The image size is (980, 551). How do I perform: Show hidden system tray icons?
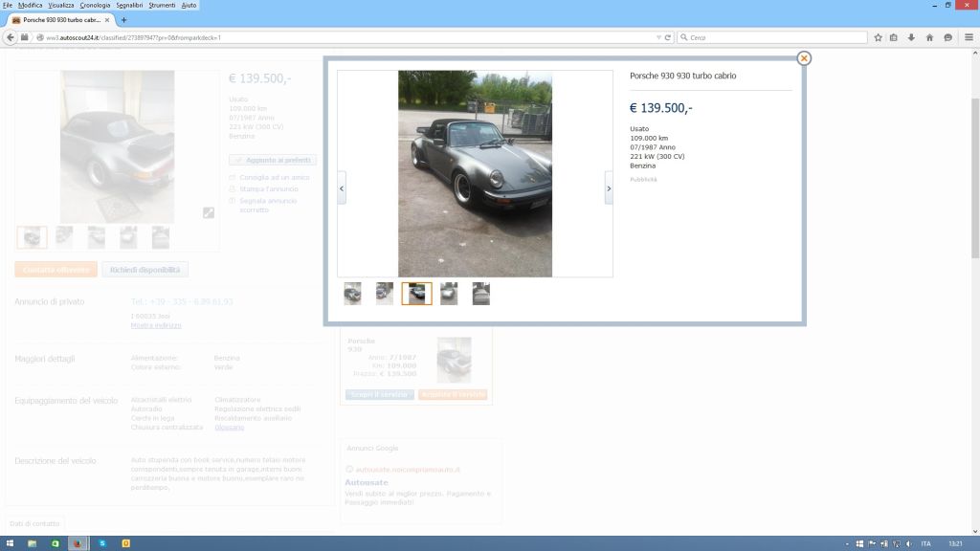click(x=848, y=544)
